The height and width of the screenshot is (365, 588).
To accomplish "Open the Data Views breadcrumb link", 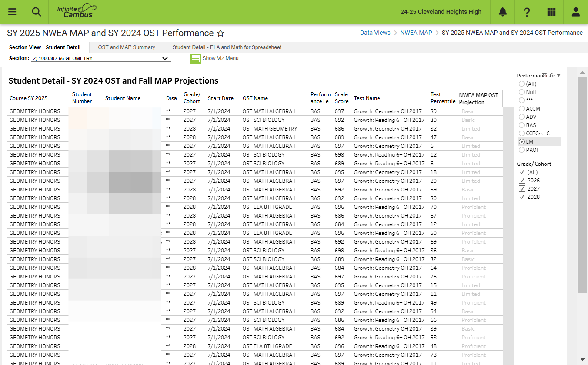I will tap(375, 33).
